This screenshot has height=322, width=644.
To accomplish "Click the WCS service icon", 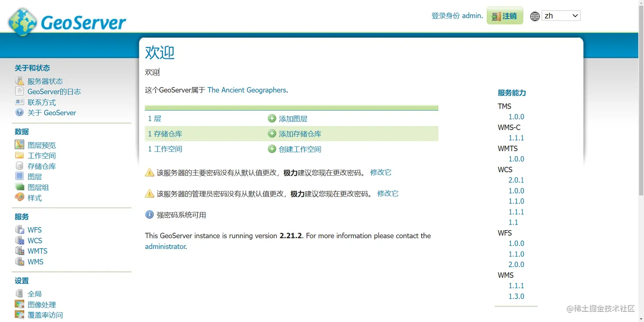I will click(x=20, y=240).
